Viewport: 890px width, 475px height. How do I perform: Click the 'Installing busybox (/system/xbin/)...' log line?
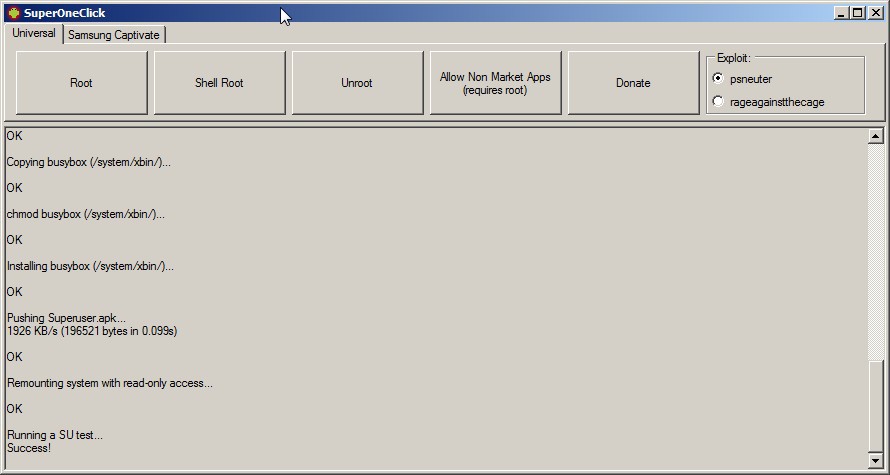point(90,266)
